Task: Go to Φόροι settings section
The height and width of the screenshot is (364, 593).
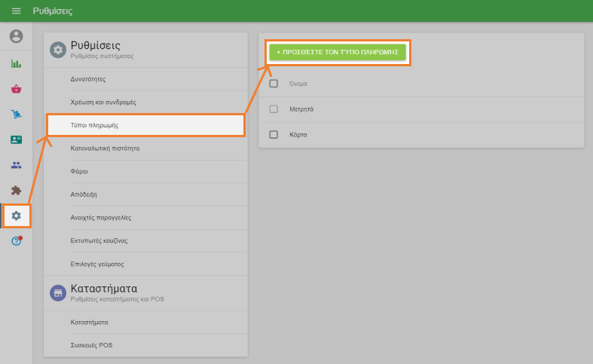Action: 79,171
